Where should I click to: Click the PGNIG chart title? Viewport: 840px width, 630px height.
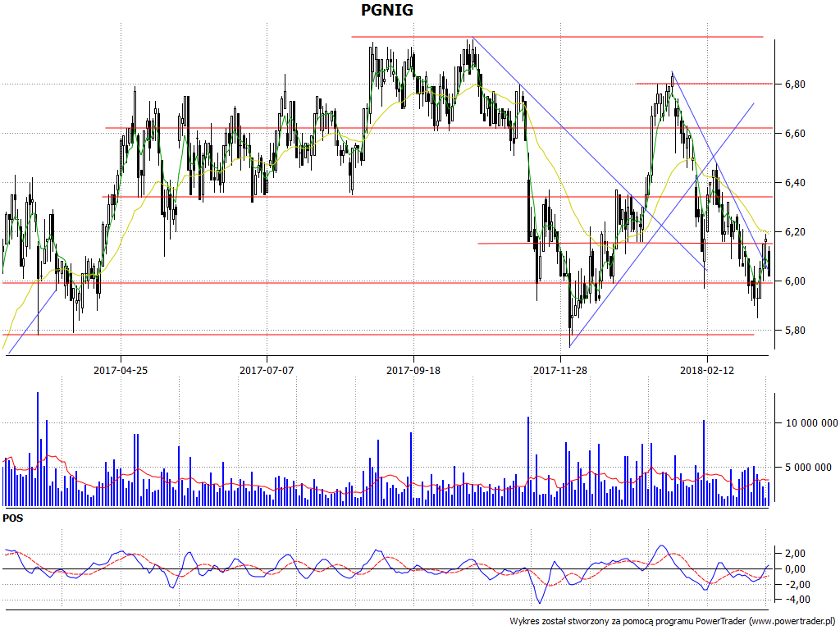387,10
